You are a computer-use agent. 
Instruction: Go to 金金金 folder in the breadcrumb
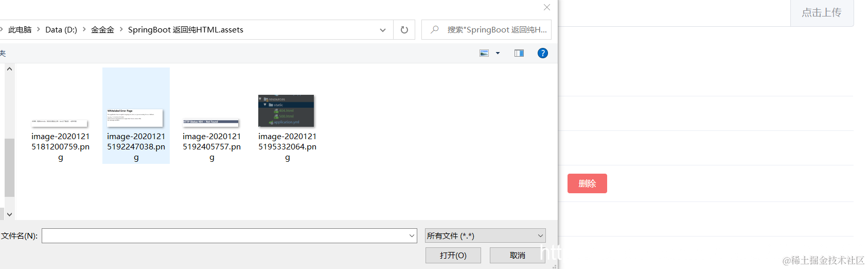tap(102, 30)
